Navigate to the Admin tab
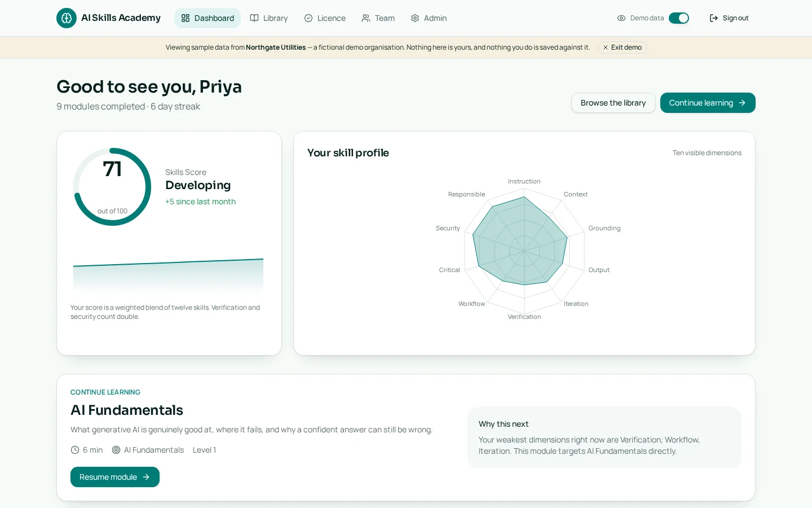Screen dimensions: 812x508 429,18
